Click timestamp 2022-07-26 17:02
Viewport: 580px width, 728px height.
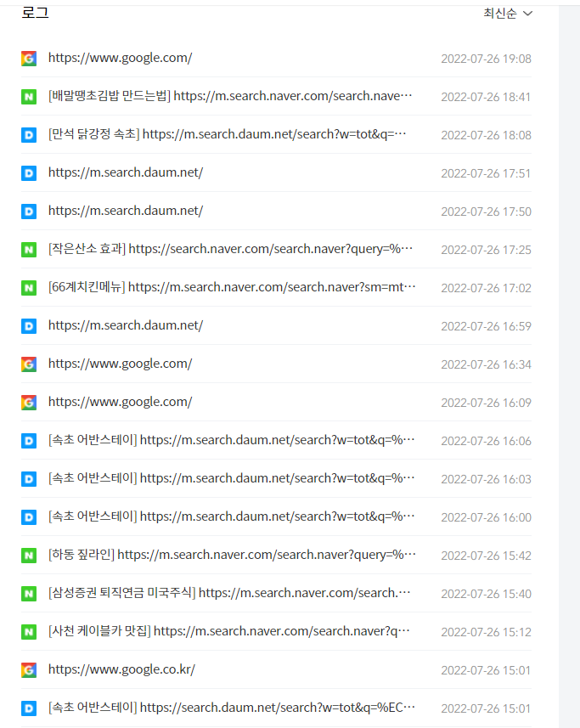coord(486,288)
